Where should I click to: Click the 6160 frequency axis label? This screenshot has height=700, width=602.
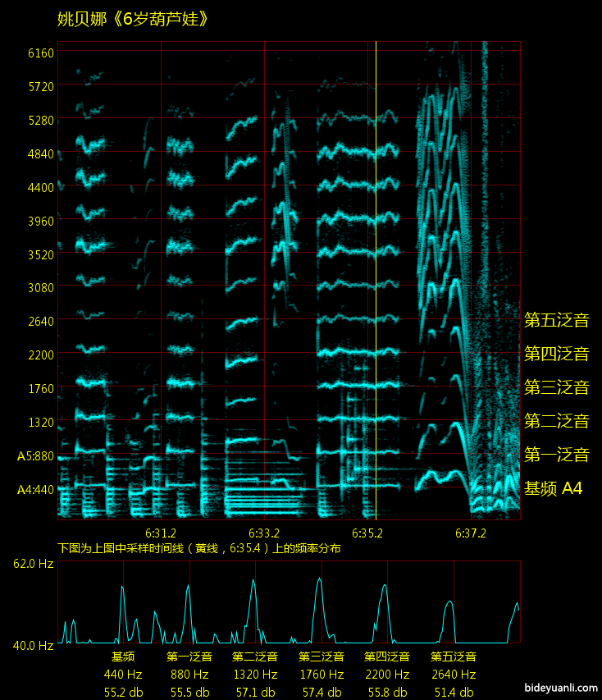click(40, 53)
